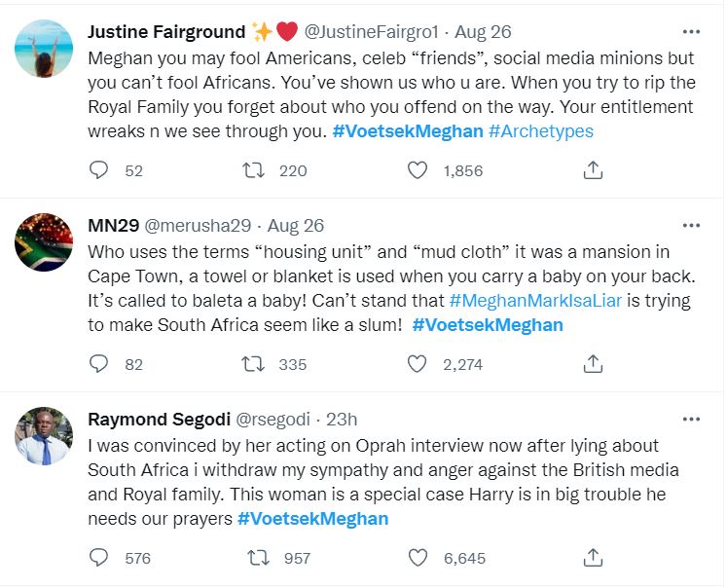The width and height of the screenshot is (727, 588).
Task: Retweet Justine Fairground's tweet
Action: pyautogui.click(x=253, y=170)
